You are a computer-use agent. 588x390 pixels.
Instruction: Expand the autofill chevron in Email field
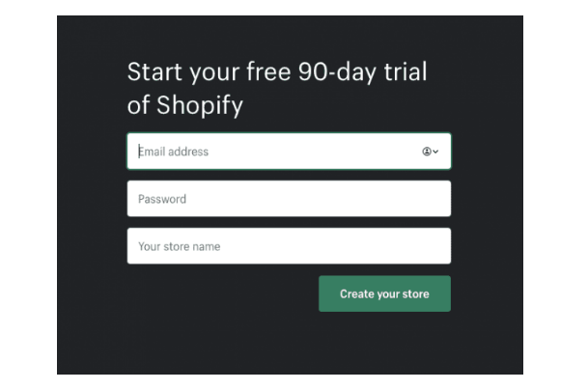pos(435,152)
